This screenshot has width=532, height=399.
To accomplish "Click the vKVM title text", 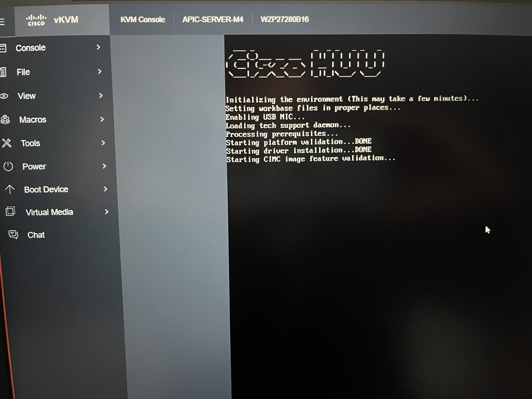I will pos(66,20).
